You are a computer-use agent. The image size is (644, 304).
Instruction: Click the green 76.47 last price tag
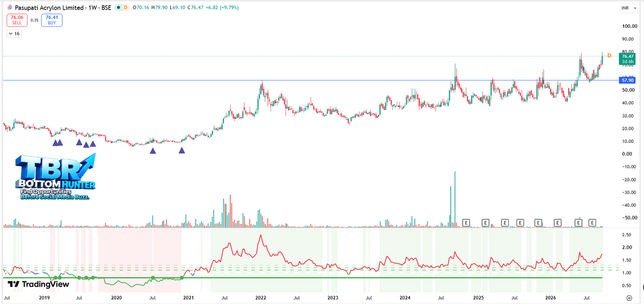click(627, 59)
